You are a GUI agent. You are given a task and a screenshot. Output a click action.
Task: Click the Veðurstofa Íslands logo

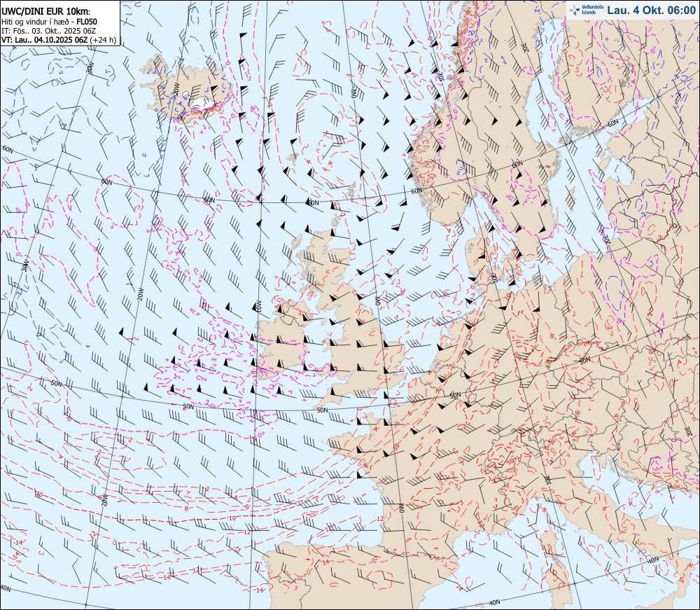(586, 10)
